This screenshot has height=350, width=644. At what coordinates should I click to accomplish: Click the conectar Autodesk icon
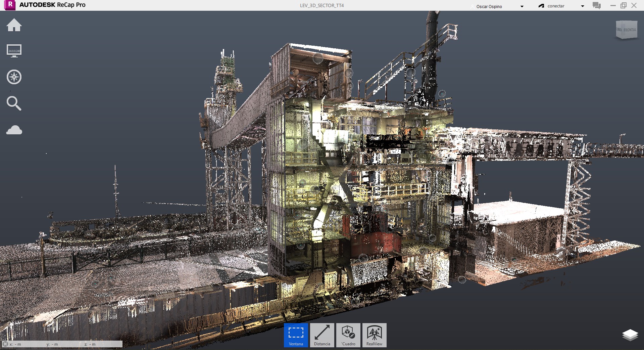point(541,6)
